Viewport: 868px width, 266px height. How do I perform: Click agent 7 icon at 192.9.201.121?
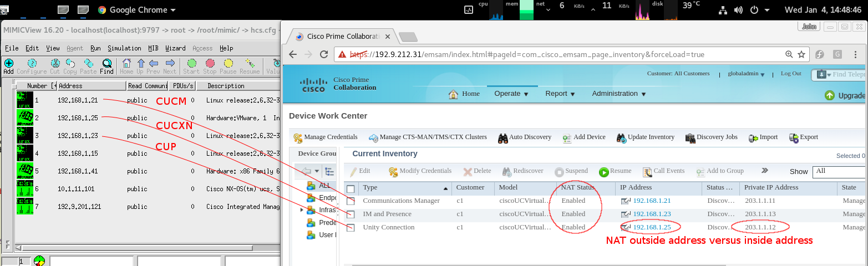tap(24, 207)
